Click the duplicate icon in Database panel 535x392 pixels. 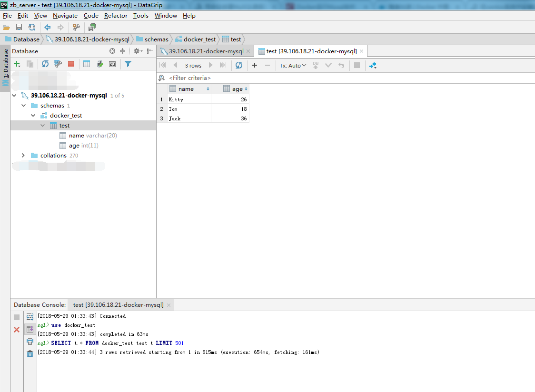30,64
